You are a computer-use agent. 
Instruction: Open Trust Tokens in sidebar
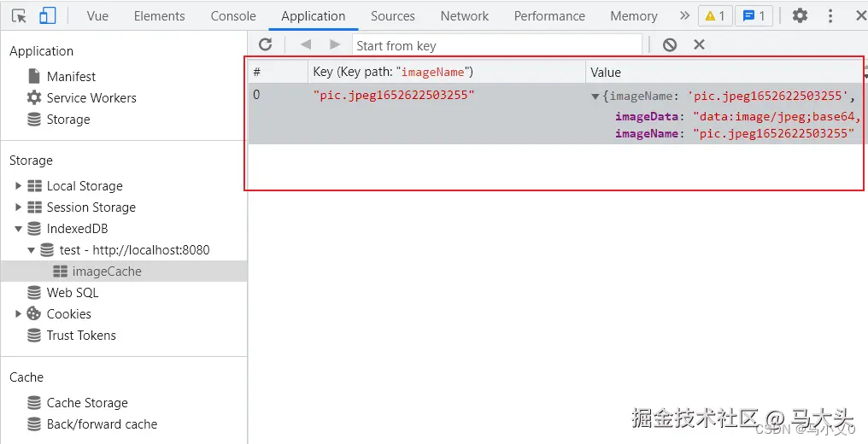click(81, 335)
